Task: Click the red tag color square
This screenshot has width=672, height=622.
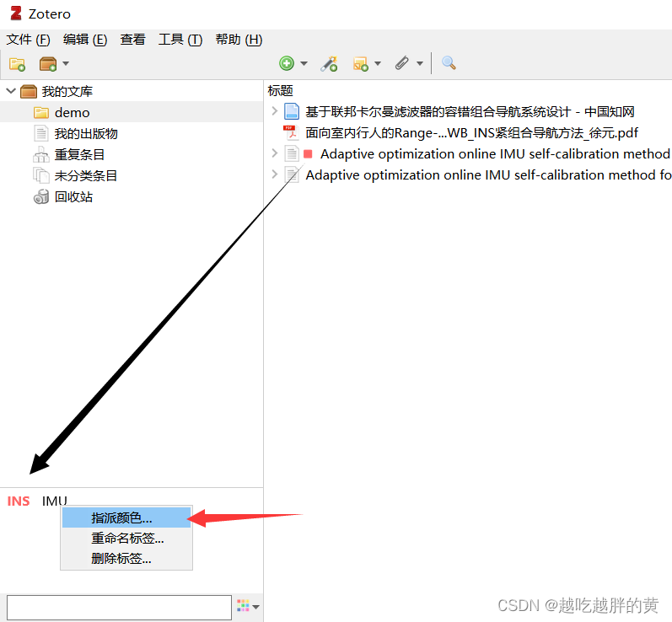Action: click(308, 153)
